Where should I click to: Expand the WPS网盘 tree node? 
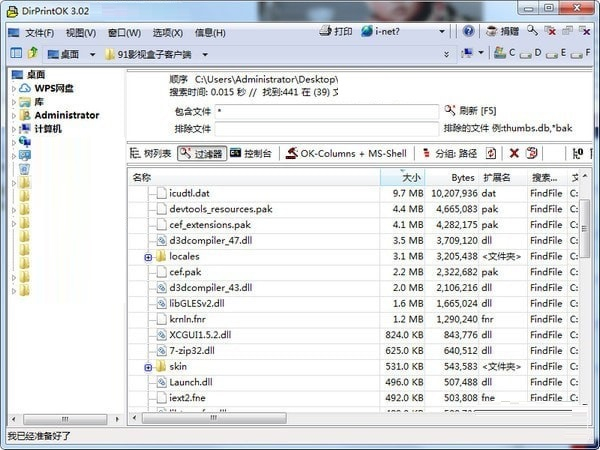14,88
